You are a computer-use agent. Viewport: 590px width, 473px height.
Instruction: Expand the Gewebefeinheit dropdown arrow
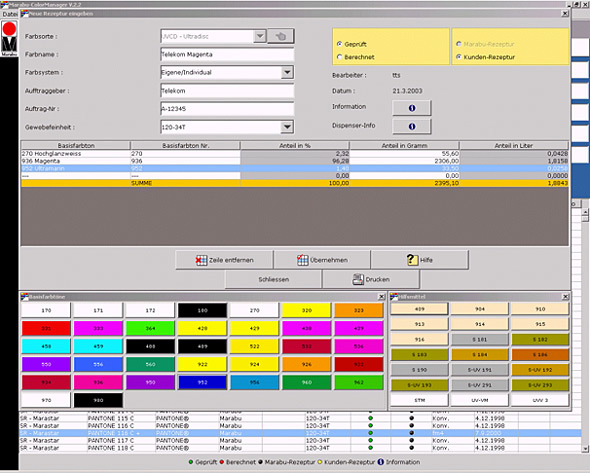(287, 127)
